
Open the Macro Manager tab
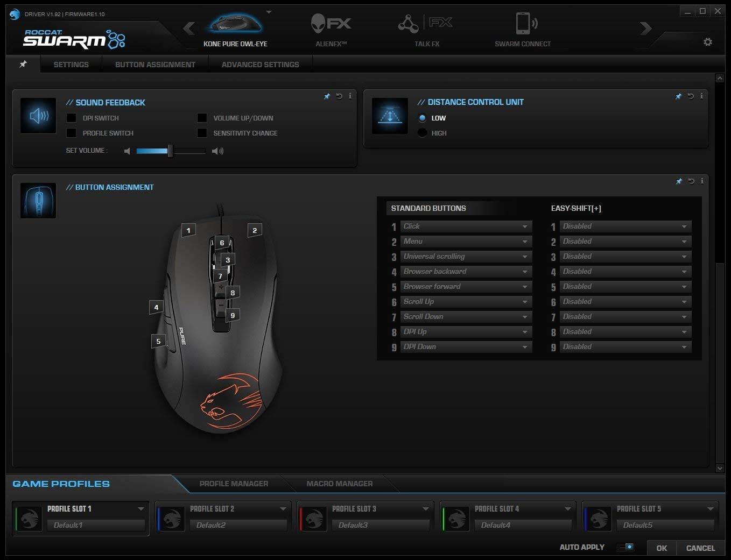coord(340,484)
